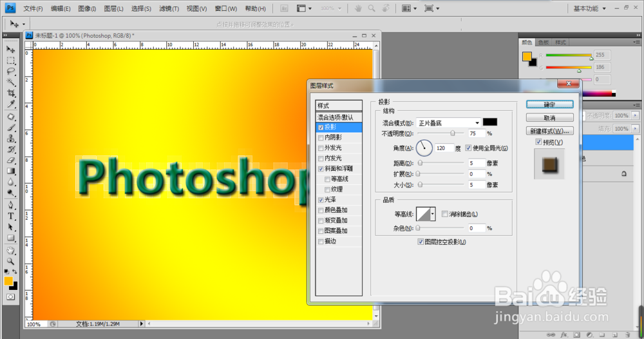This screenshot has width=644, height=339.
Task: Open the layer 不透明度 opacity dropdown arrow
Action: (x=636, y=115)
